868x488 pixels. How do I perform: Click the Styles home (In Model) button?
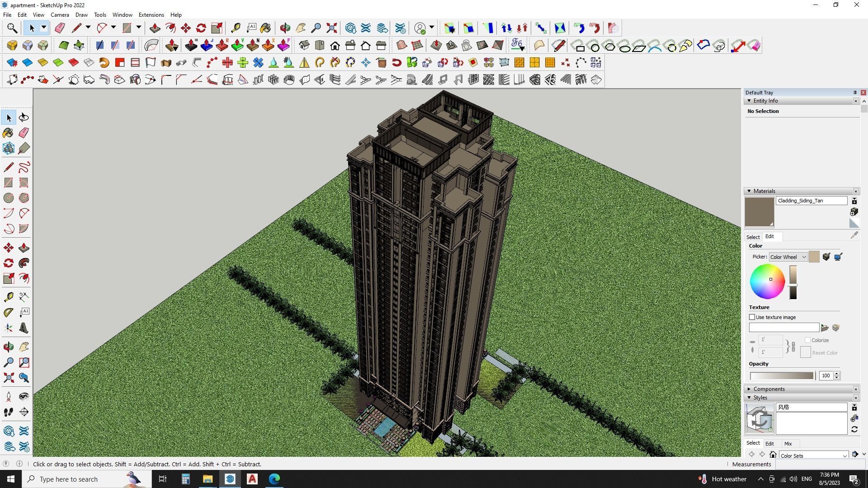tap(773, 455)
